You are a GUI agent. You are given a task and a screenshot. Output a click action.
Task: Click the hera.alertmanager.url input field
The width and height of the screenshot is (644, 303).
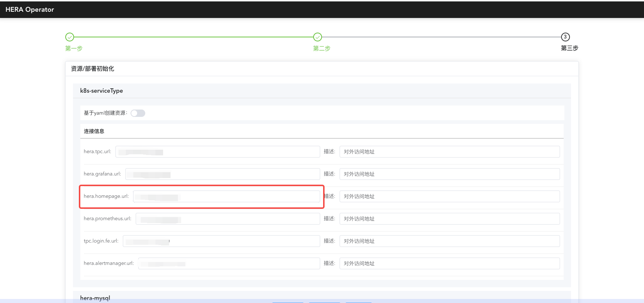coord(229,263)
